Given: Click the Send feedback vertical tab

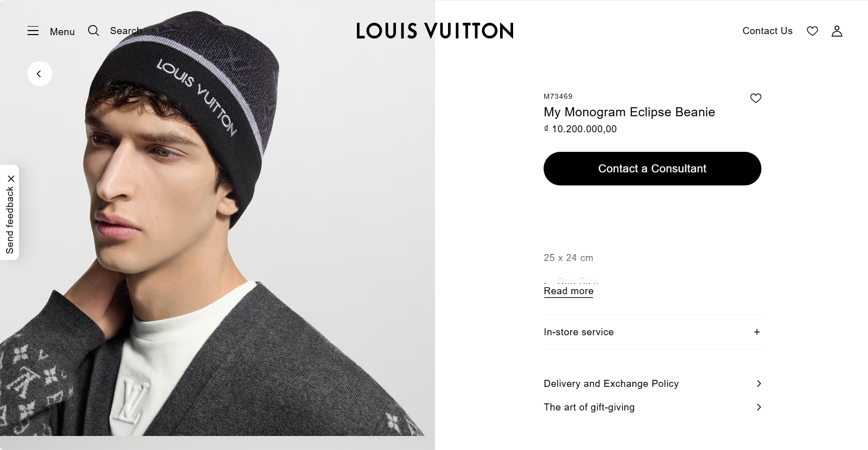Looking at the screenshot, I should coord(10,220).
